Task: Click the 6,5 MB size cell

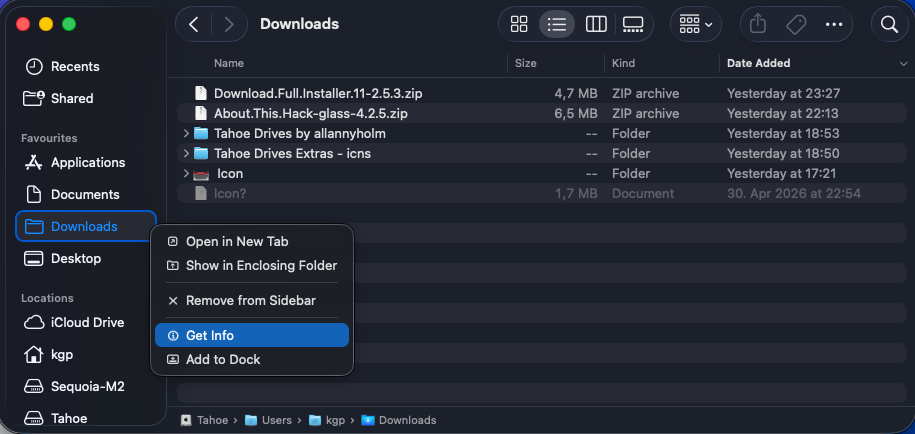Action: pos(575,113)
